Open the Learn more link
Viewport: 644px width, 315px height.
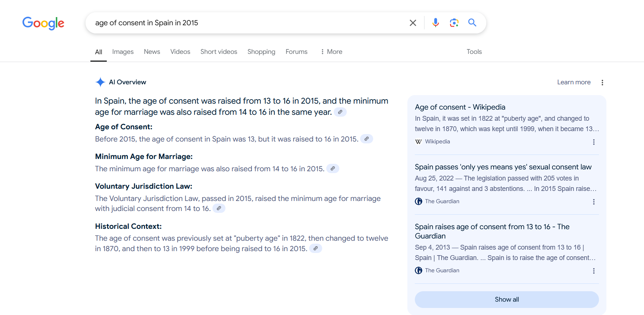[x=573, y=82]
